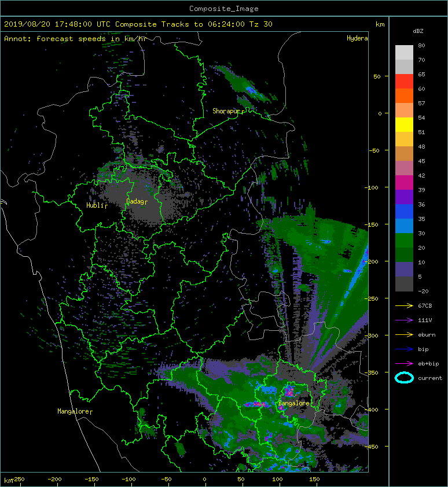Viewport: 448px width, 487px height.
Task: Click the yellow 67CB track arrow in legend
Action: (404, 305)
